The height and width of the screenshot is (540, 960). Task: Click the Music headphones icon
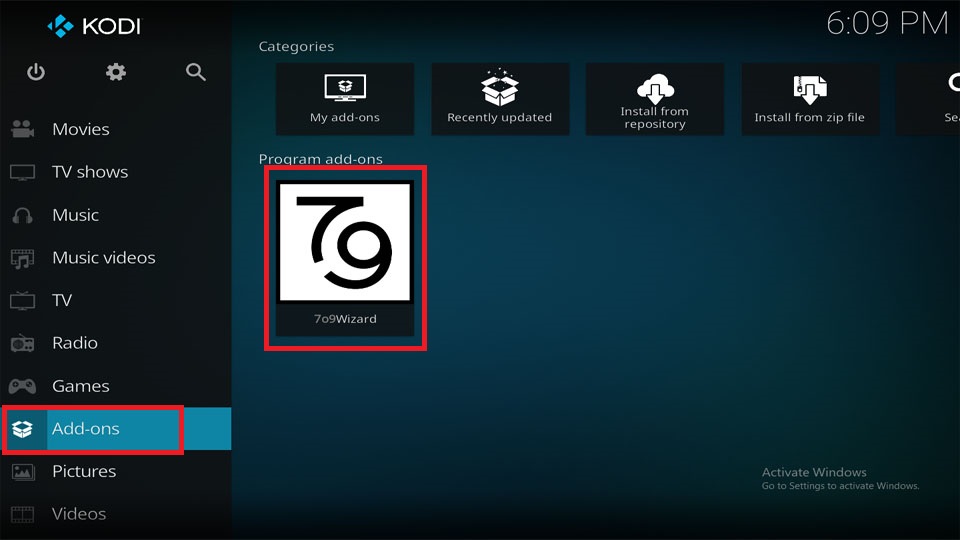click(x=23, y=215)
